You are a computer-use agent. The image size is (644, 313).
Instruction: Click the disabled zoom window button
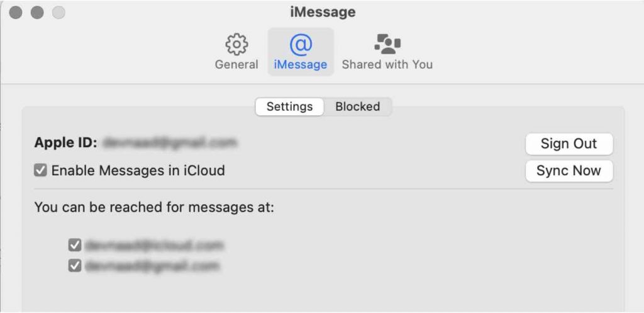point(58,13)
